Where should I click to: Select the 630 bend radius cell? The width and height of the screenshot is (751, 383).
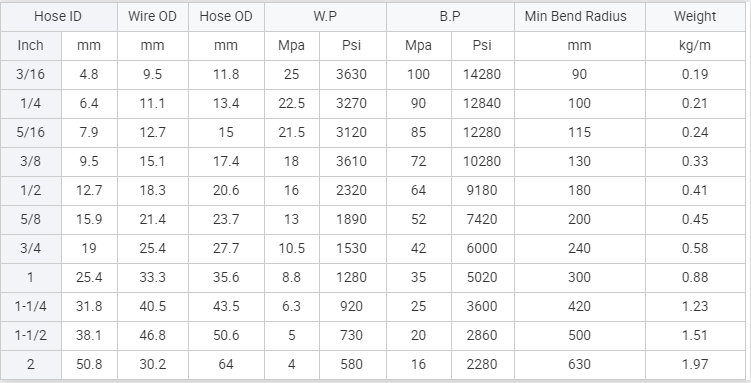click(580, 364)
